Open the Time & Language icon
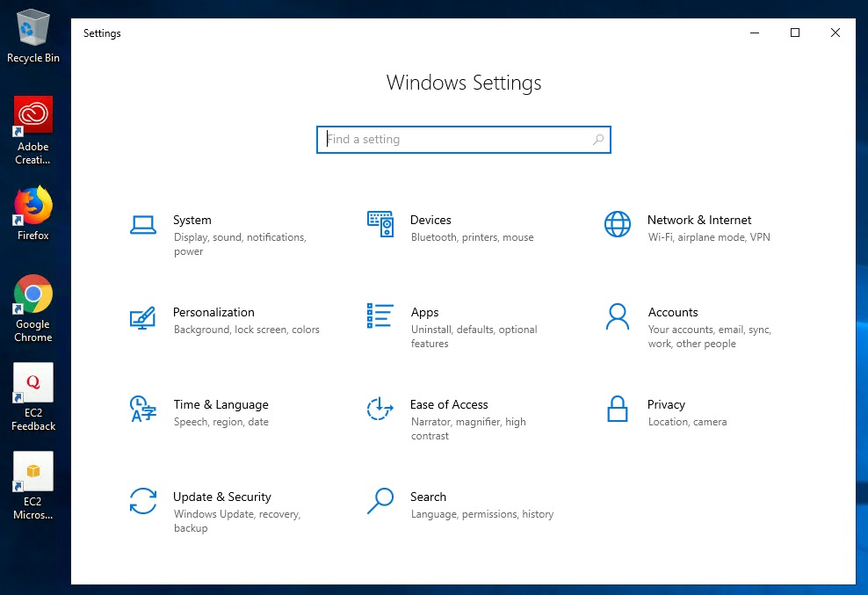 143,409
